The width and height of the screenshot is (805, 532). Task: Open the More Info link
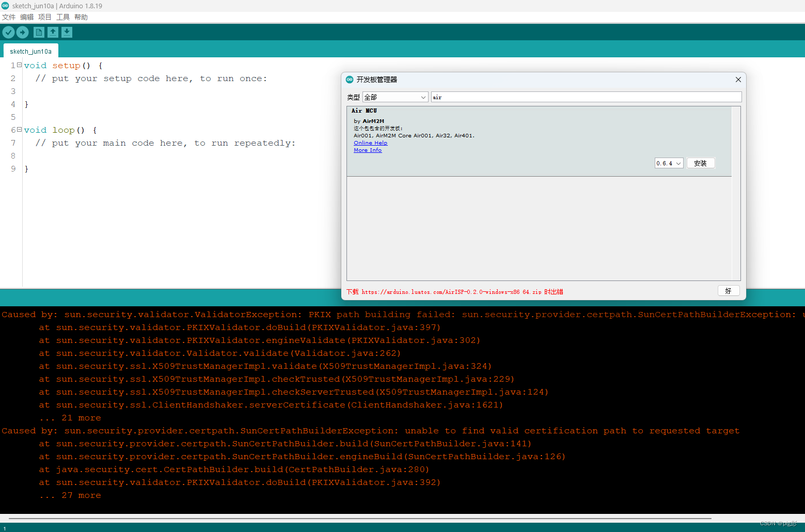click(368, 150)
